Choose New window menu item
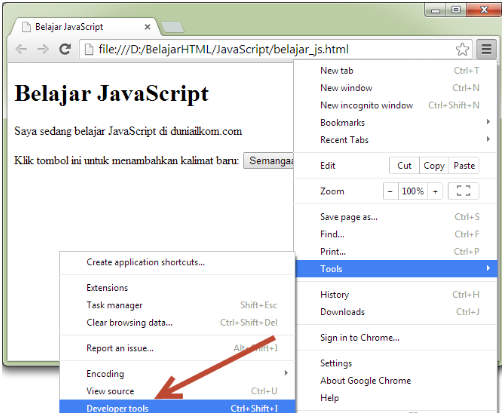The height and width of the screenshot is (413, 502). point(396,88)
